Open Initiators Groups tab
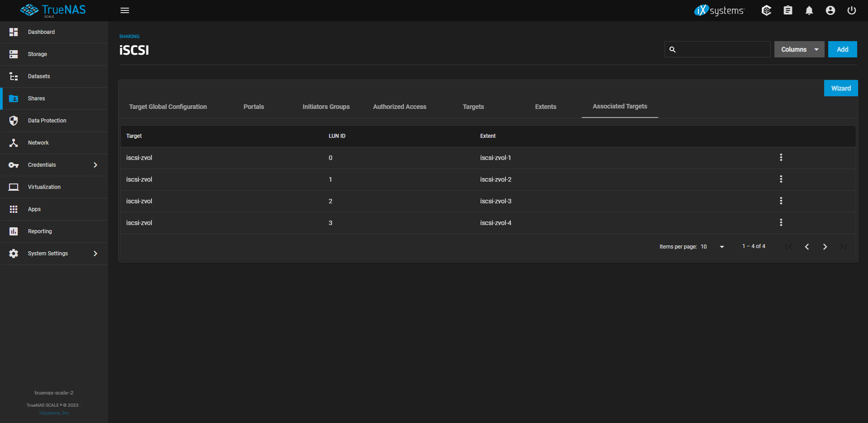This screenshot has width=868, height=423. pos(326,107)
